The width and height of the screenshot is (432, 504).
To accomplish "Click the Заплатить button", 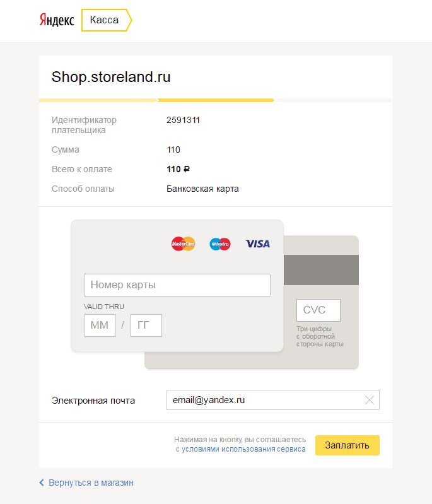I will point(347,445).
